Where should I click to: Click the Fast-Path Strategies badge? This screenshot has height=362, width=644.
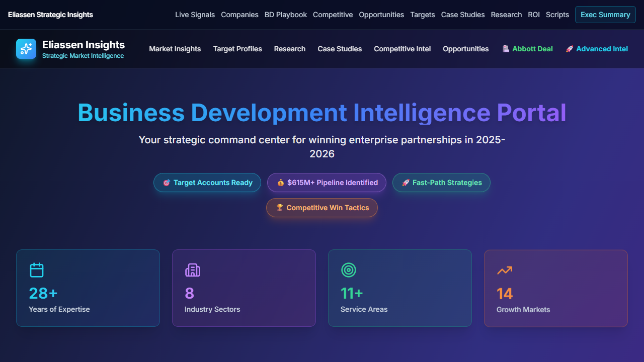click(441, 183)
